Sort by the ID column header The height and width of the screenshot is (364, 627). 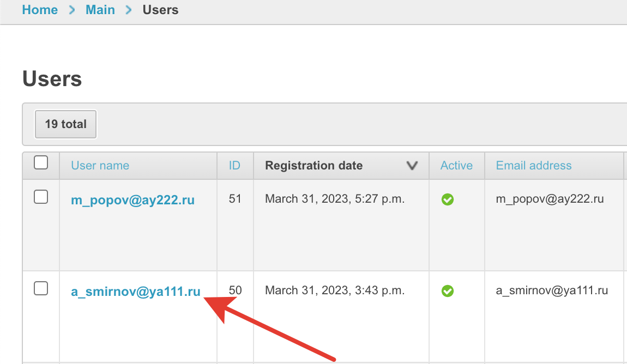pyautogui.click(x=234, y=166)
